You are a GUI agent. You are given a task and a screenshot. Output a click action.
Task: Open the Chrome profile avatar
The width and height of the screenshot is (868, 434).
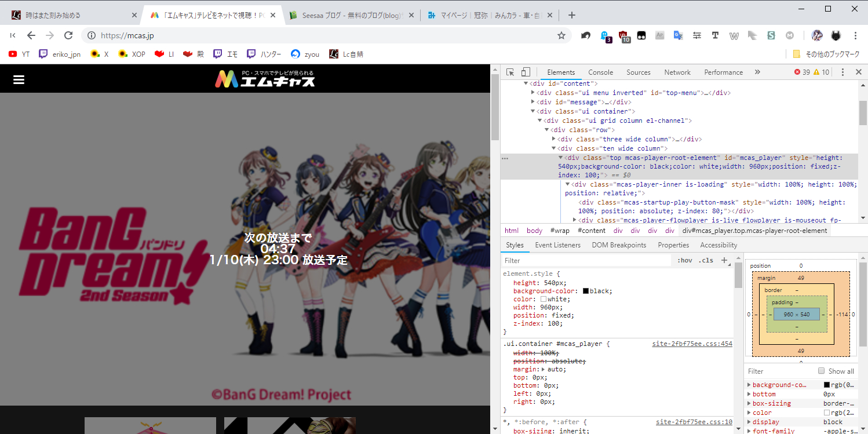coord(817,35)
